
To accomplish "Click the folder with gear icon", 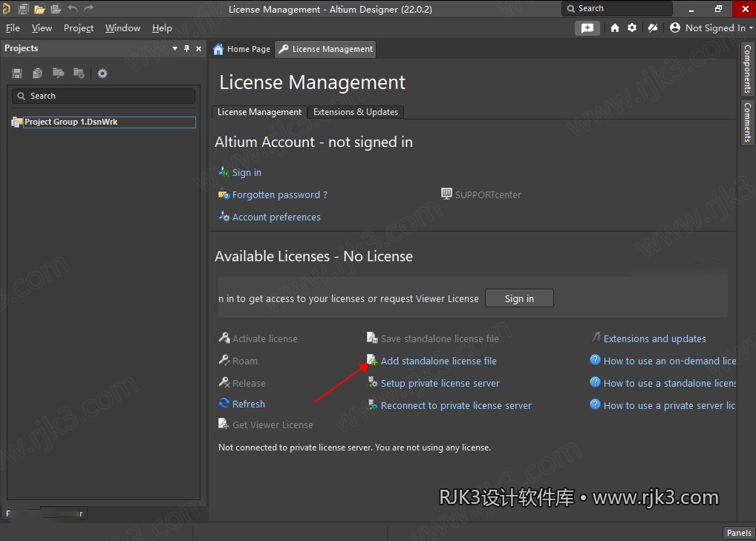I will [x=79, y=73].
